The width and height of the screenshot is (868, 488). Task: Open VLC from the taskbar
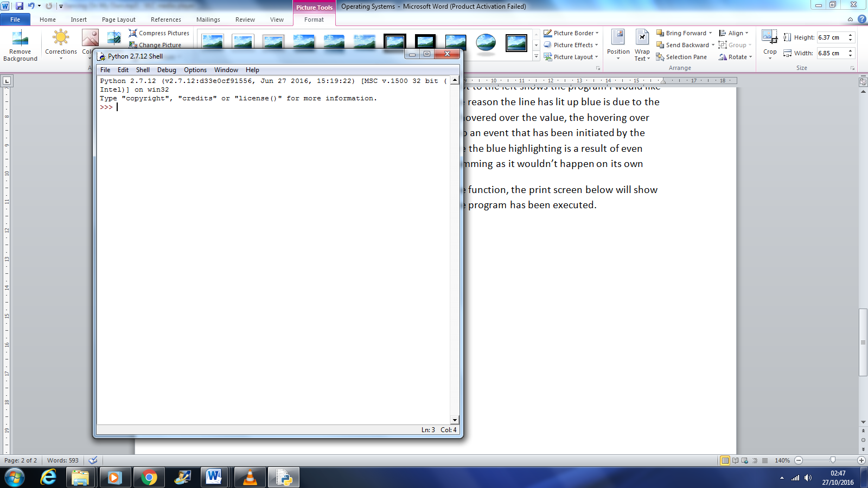pyautogui.click(x=250, y=478)
